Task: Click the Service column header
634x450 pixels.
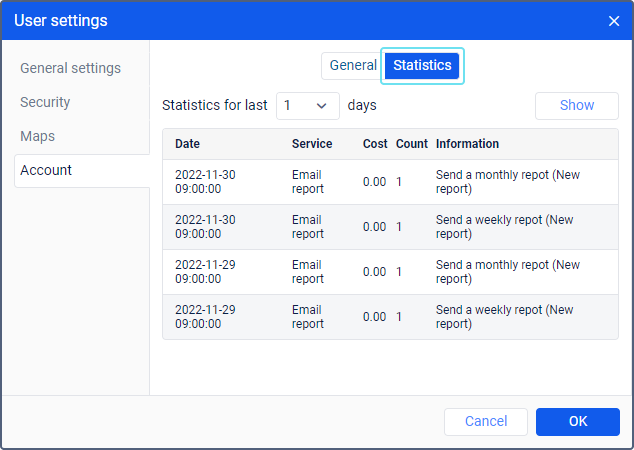Action: pos(312,144)
